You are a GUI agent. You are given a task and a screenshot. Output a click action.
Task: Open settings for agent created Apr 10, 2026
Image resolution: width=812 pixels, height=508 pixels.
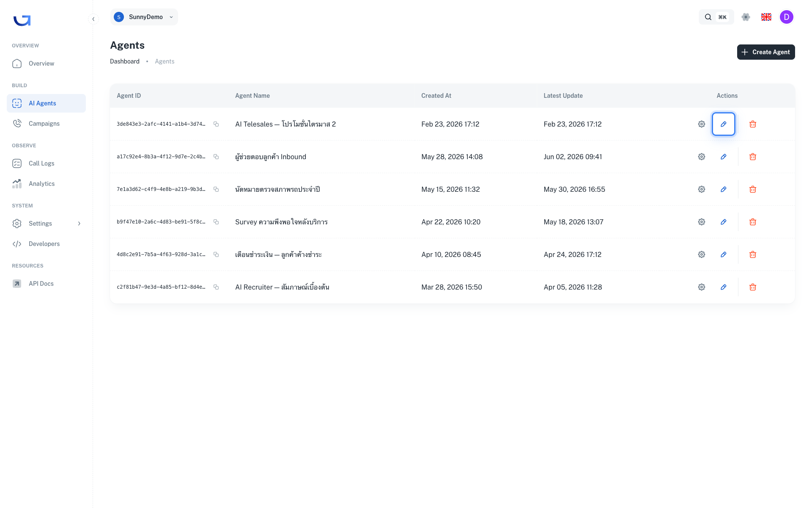[702, 254]
